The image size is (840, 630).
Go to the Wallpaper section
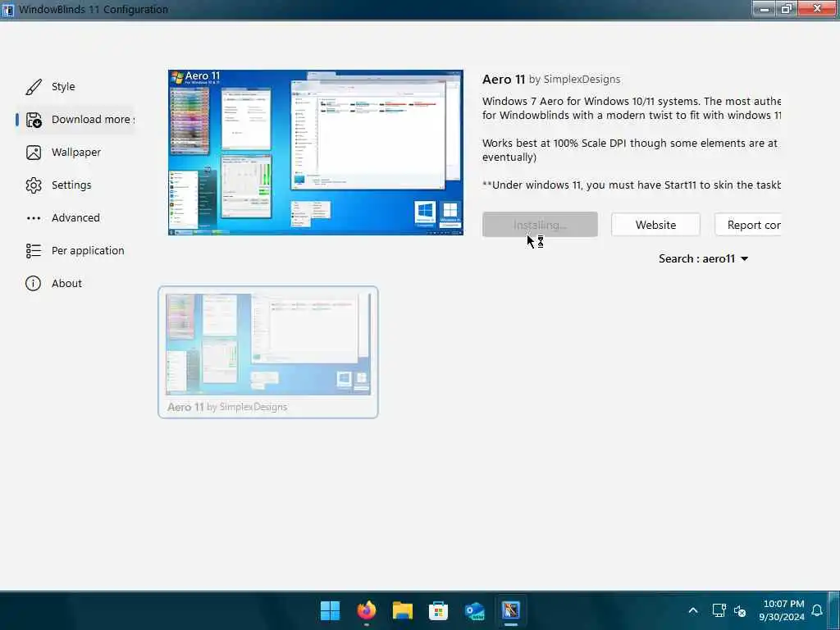point(76,152)
